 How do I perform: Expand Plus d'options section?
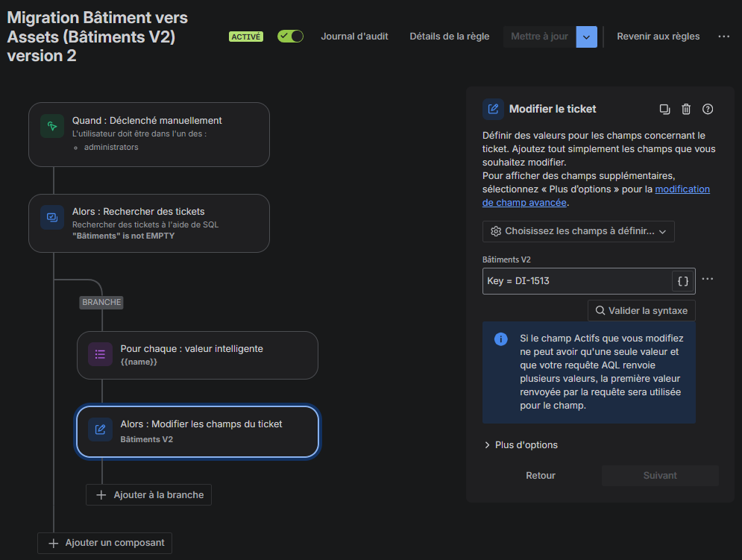521,445
